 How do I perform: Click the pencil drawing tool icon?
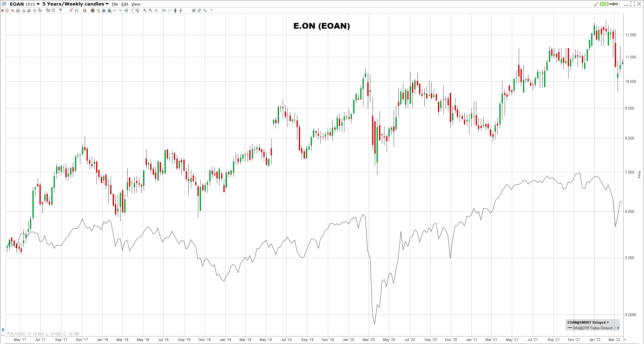[71, 10]
